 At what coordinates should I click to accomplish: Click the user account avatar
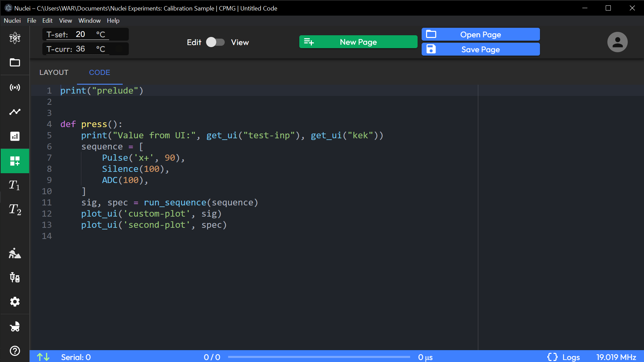point(617,42)
